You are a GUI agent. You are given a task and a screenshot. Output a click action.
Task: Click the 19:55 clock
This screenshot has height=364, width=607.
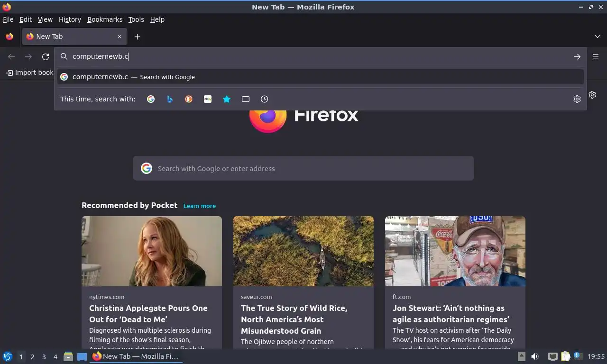pyautogui.click(x=596, y=356)
